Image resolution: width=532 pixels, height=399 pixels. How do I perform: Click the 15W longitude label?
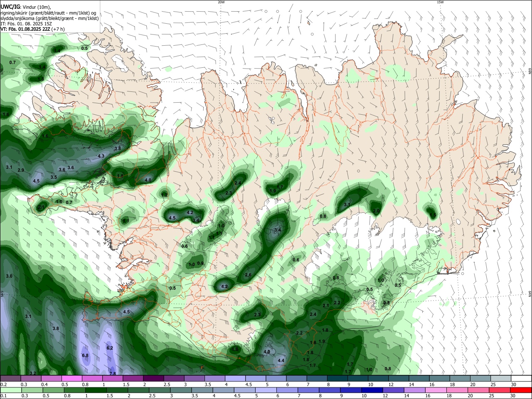click(x=440, y=2)
